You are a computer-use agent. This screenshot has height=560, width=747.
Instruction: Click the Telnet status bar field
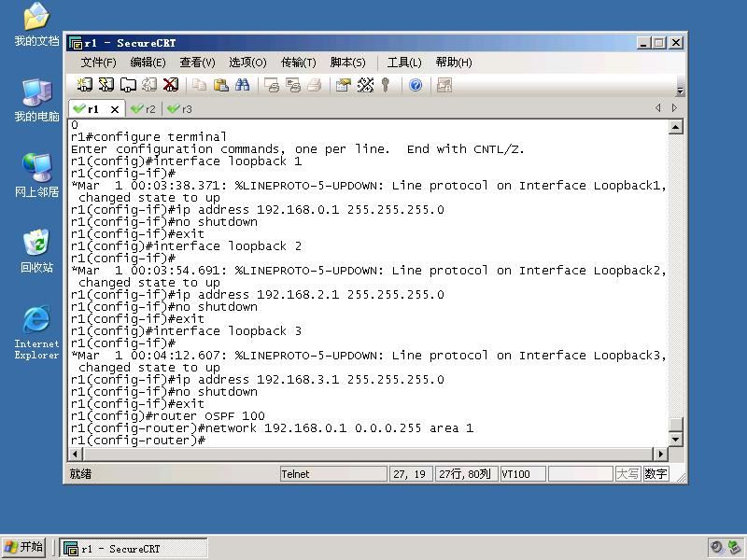332,474
